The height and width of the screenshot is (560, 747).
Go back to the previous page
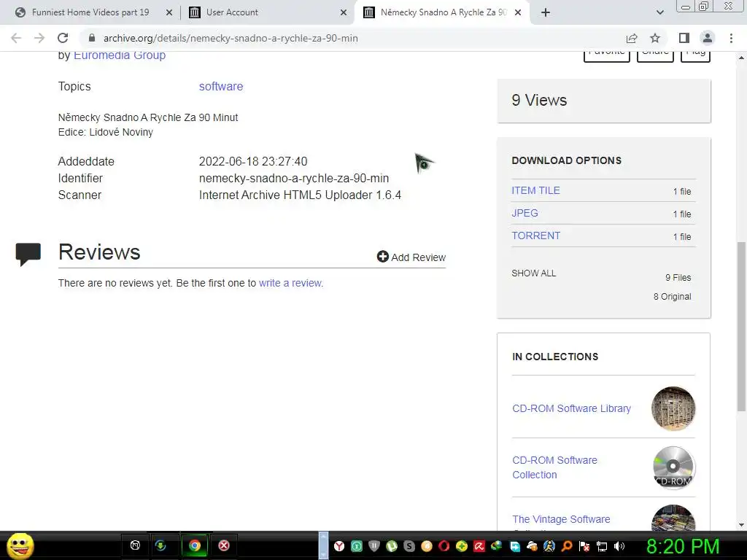pos(16,38)
